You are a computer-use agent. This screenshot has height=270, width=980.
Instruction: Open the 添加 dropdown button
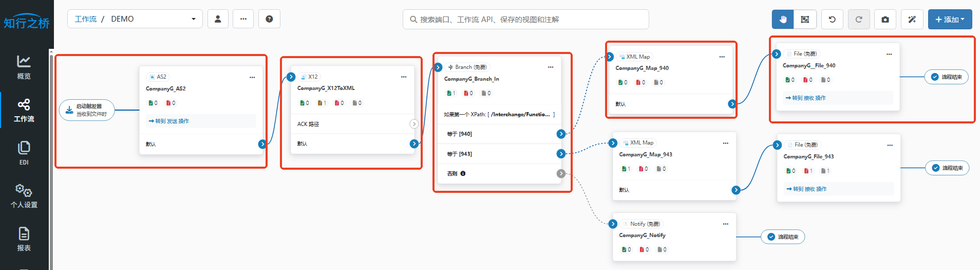pos(950,20)
